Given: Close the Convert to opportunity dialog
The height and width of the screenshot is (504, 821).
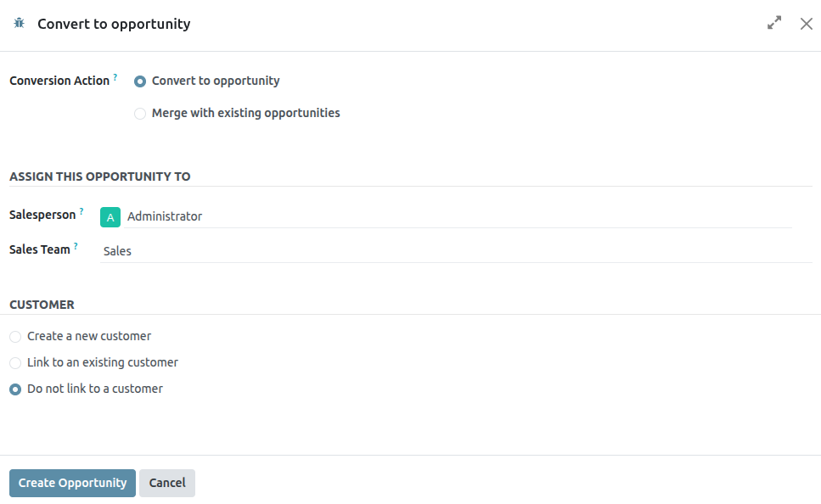Looking at the screenshot, I should [x=807, y=24].
